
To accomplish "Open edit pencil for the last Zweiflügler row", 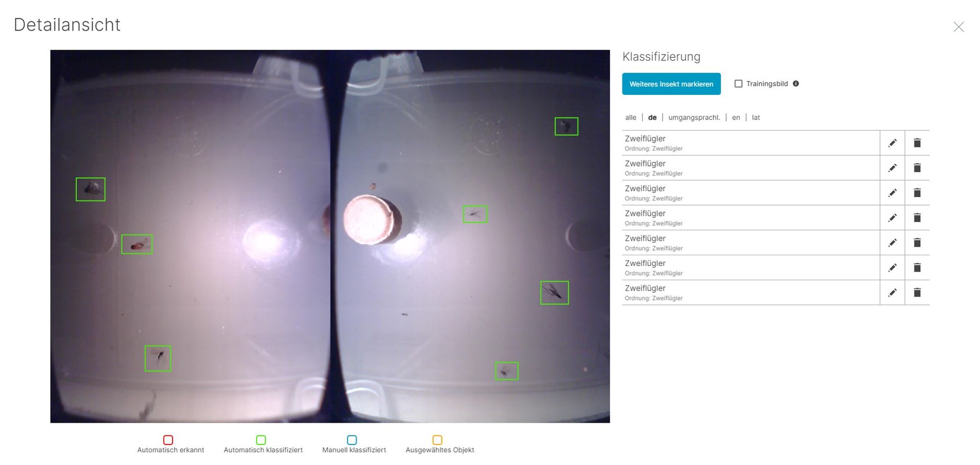I will click(892, 292).
